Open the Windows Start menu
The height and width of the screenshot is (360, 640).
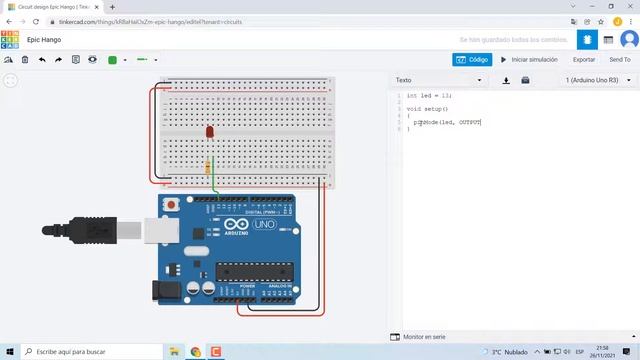click(10, 351)
